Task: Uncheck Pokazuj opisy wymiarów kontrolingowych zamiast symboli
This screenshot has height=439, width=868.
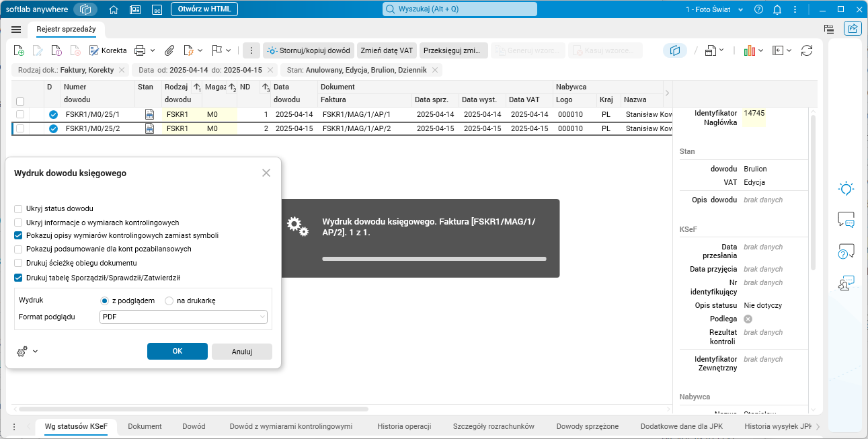Action: coord(19,235)
